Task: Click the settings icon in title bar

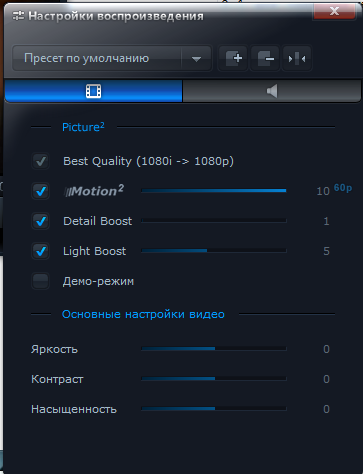Action: click(x=18, y=15)
